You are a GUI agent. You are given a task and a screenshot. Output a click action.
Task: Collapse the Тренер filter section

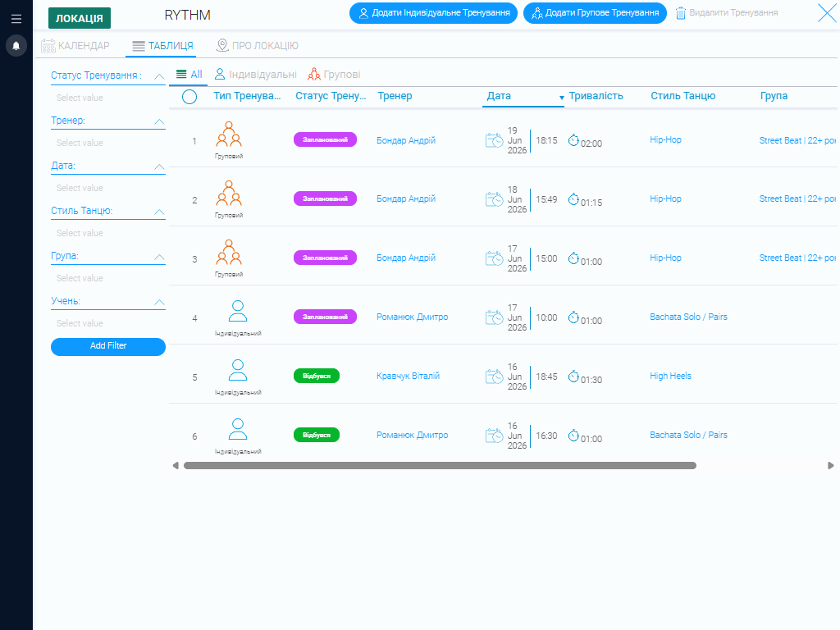click(159, 121)
